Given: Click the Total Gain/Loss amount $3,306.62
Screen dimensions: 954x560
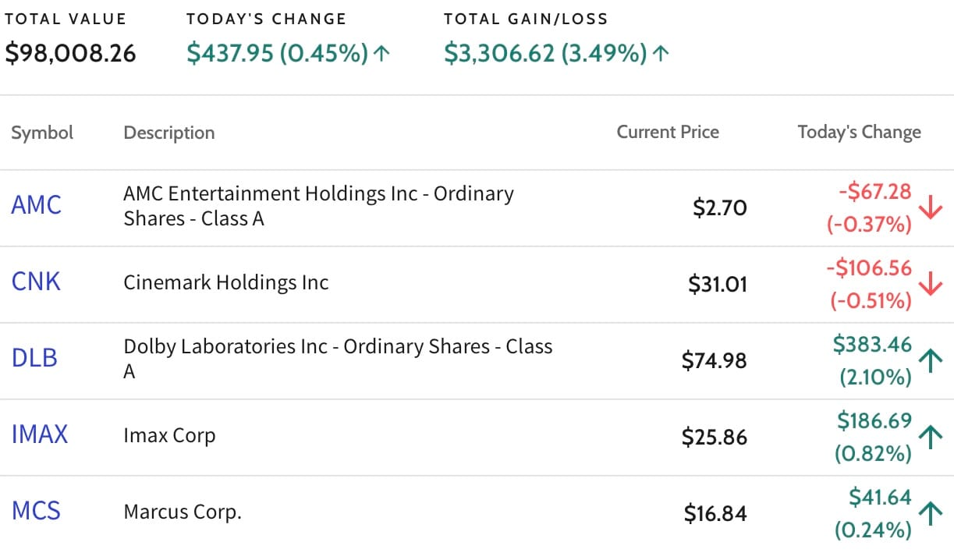Looking at the screenshot, I should 499,53.
